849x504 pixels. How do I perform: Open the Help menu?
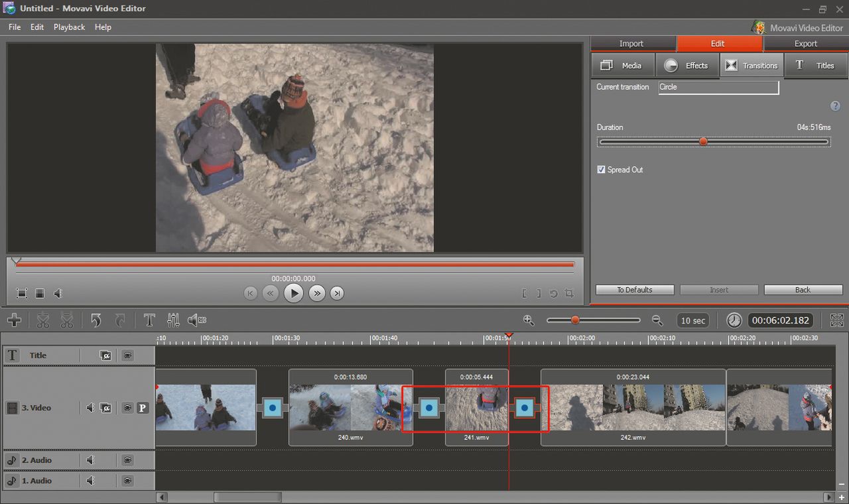tap(103, 27)
